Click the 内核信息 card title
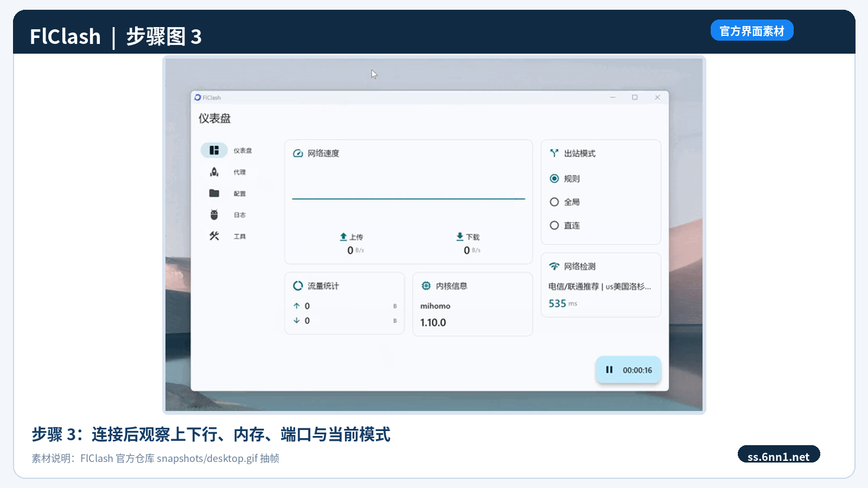 point(451,286)
